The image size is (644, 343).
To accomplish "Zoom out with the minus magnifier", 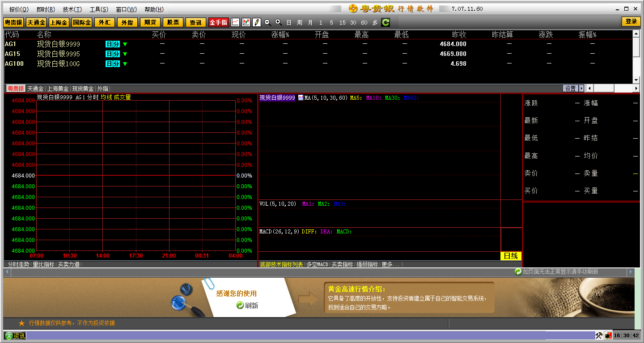I will click(x=267, y=22).
